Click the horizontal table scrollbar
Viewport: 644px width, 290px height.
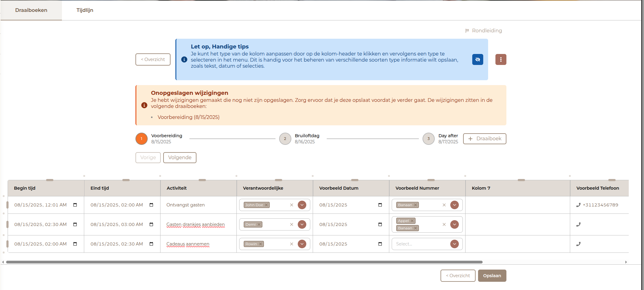pyautogui.click(x=244, y=262)
